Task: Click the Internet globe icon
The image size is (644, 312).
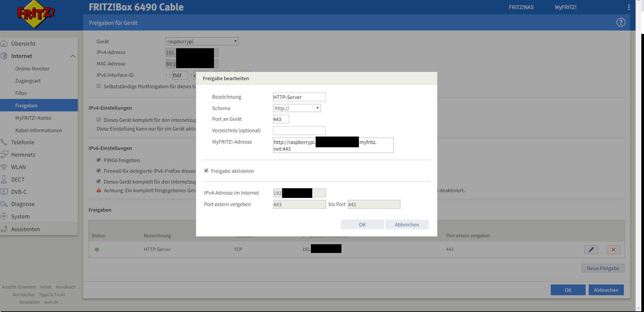Action: 4,56
